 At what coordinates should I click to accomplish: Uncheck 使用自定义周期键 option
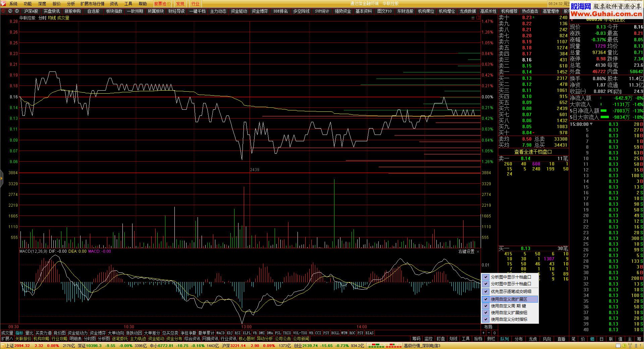click(510, 306)
